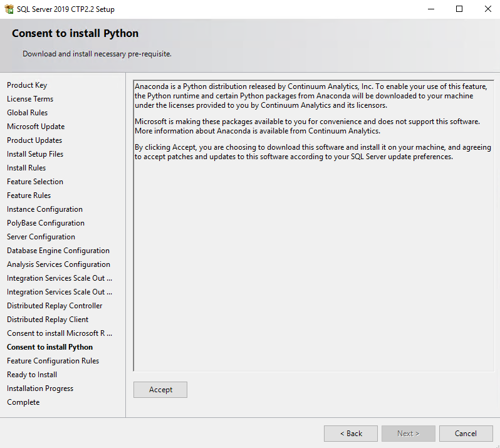Minimize the setup window
Screen dimensions: 500x448
pos(431,9)
